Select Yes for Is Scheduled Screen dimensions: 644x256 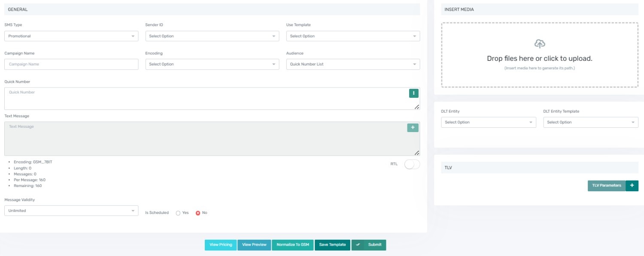[178, 212]
